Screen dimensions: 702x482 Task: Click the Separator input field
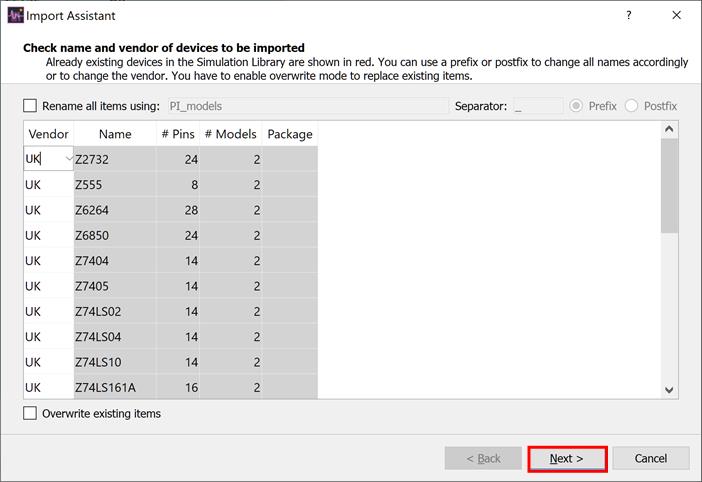click(538, 106)
